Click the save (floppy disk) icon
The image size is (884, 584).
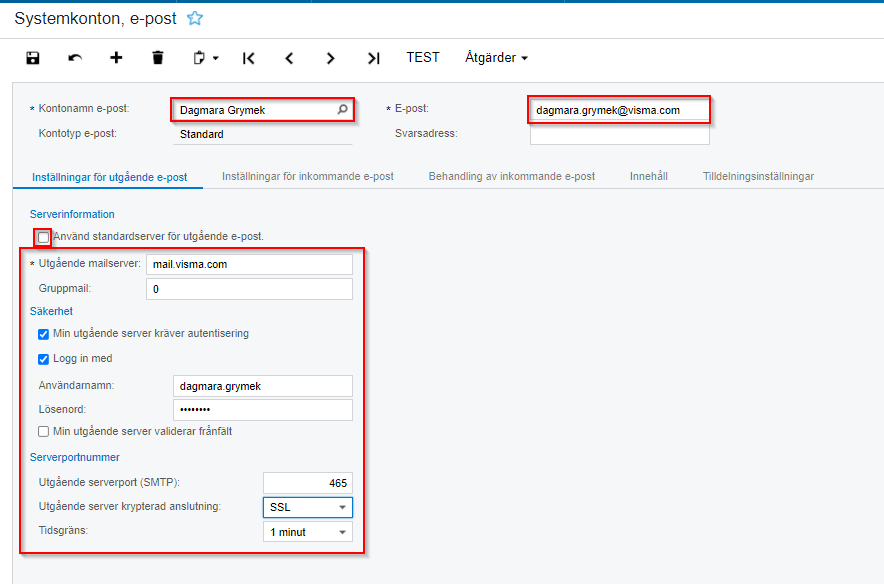[x=33, y=58]
